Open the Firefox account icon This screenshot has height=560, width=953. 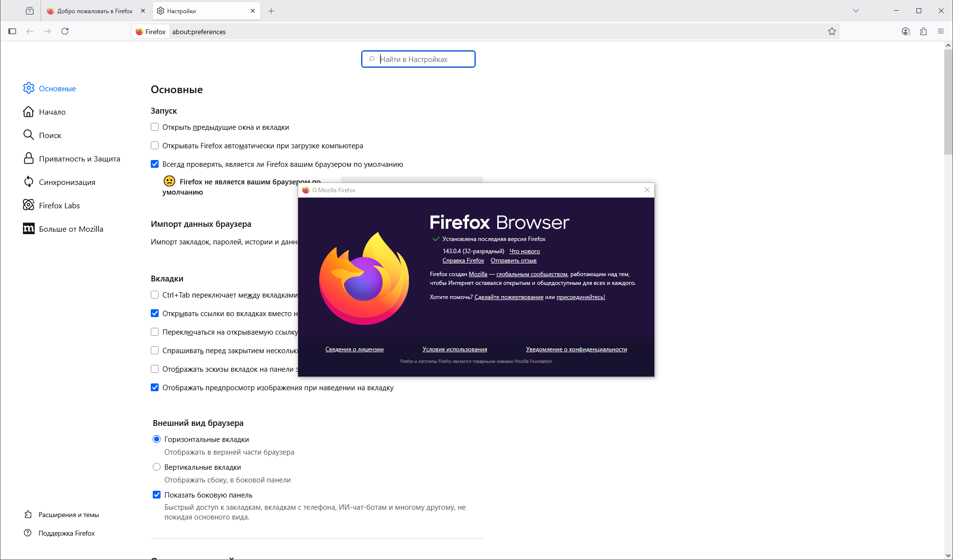tap(906, 31)
